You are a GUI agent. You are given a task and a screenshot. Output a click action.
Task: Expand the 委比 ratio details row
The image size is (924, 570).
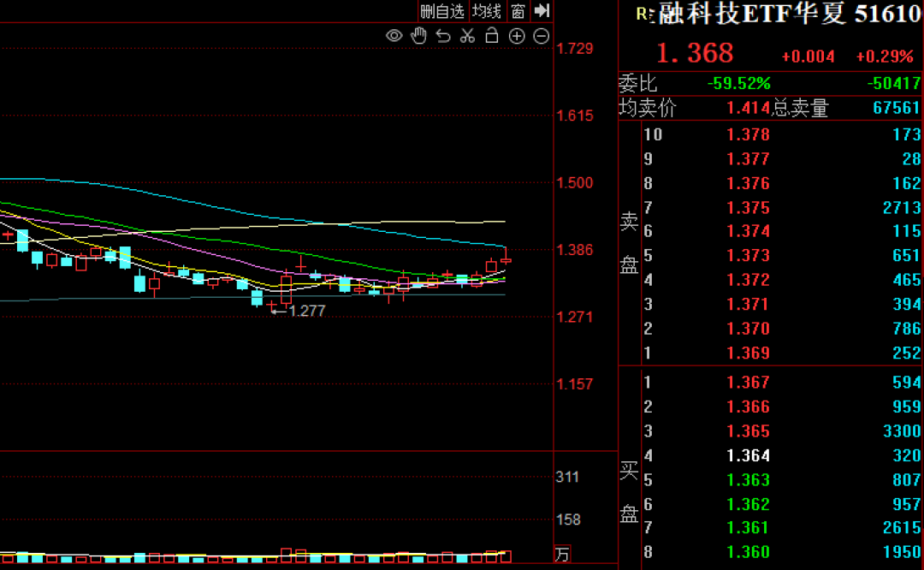[637, 84]
